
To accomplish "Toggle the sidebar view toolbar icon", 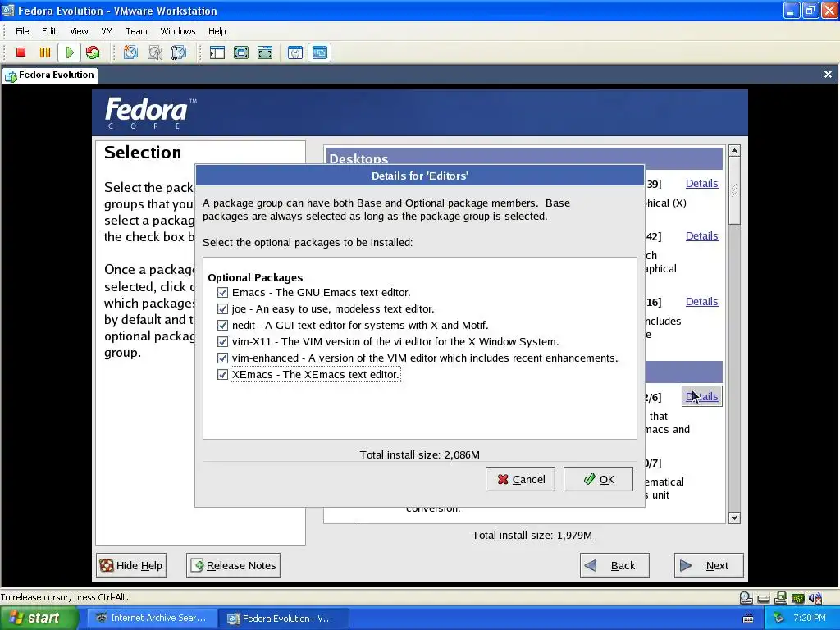I will 217,52.
